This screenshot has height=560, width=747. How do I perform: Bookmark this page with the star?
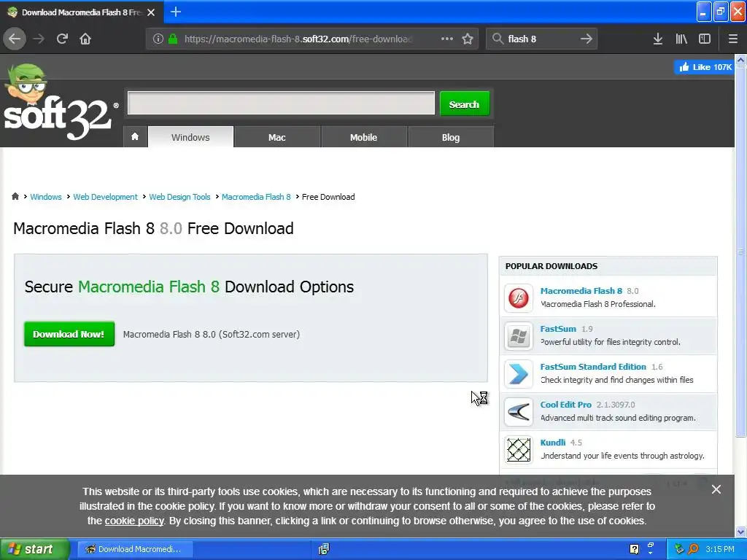(468, 39)
